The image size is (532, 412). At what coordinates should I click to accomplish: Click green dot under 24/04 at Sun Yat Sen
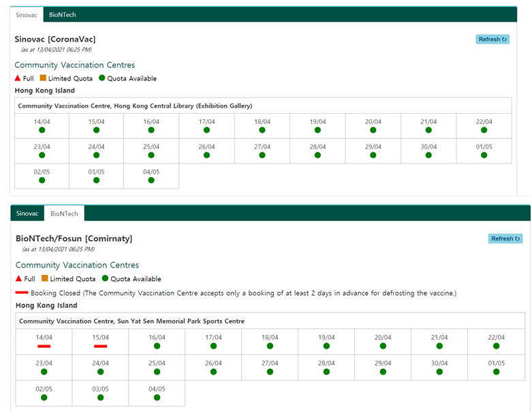100,372
